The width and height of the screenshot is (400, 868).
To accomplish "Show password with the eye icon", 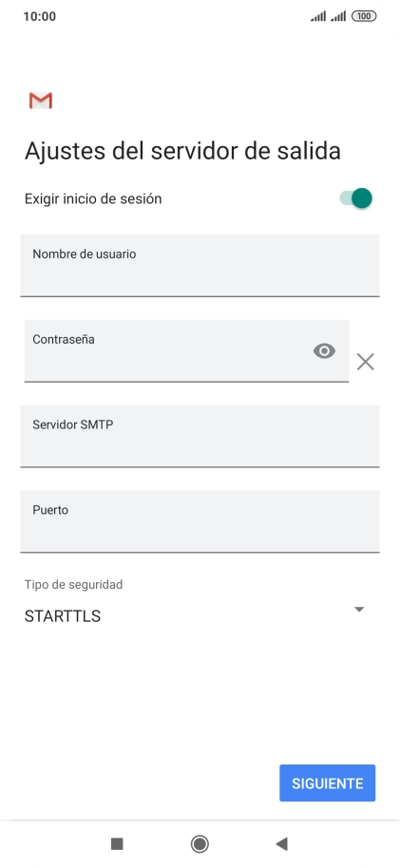I will tap(324, 351).
